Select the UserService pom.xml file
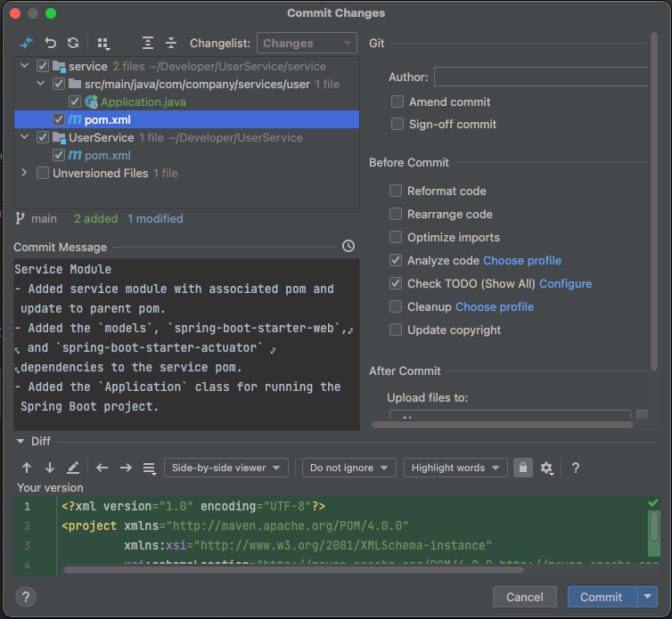The width and height of the screenshot is (672, 619). (108, 156)
